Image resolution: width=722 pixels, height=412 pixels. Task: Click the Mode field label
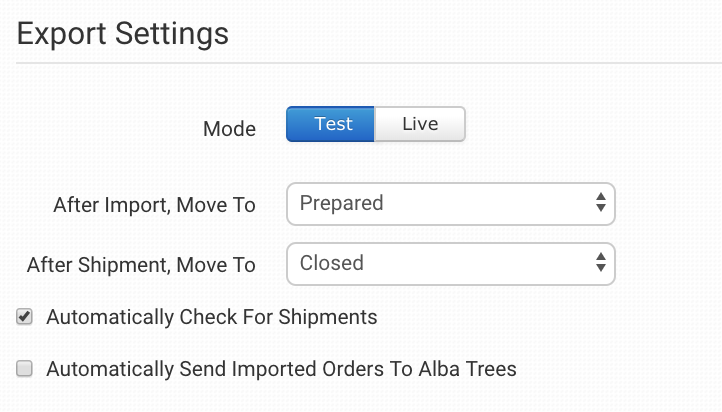point(229,129)
